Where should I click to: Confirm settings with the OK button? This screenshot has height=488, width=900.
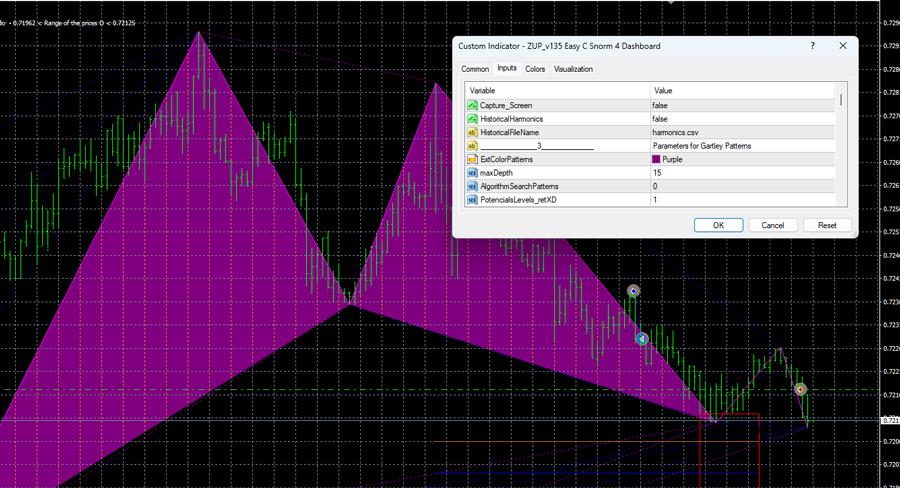[719, 225]
